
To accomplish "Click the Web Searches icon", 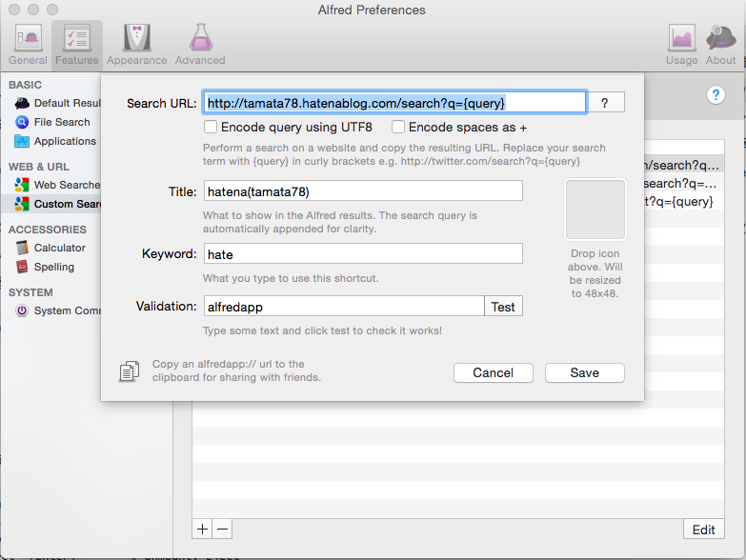I will point(22,185).
